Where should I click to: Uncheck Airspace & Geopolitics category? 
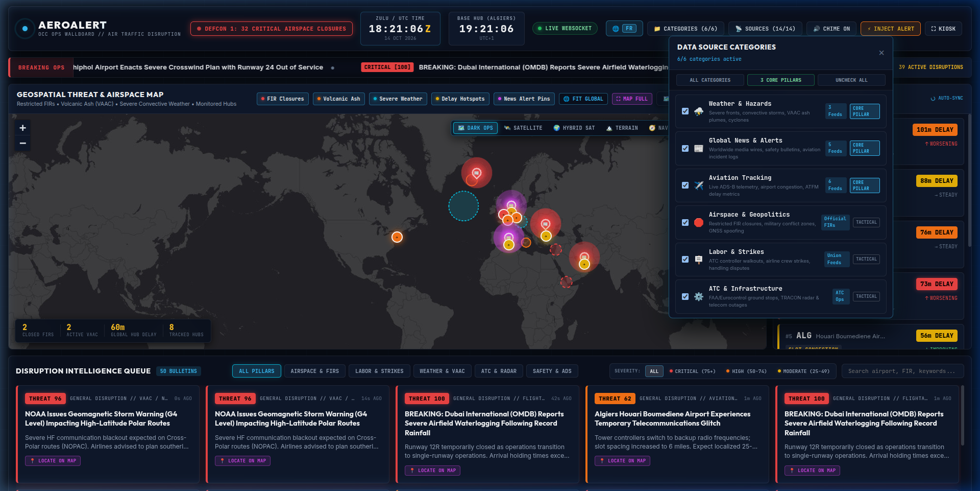click(685, 222)
